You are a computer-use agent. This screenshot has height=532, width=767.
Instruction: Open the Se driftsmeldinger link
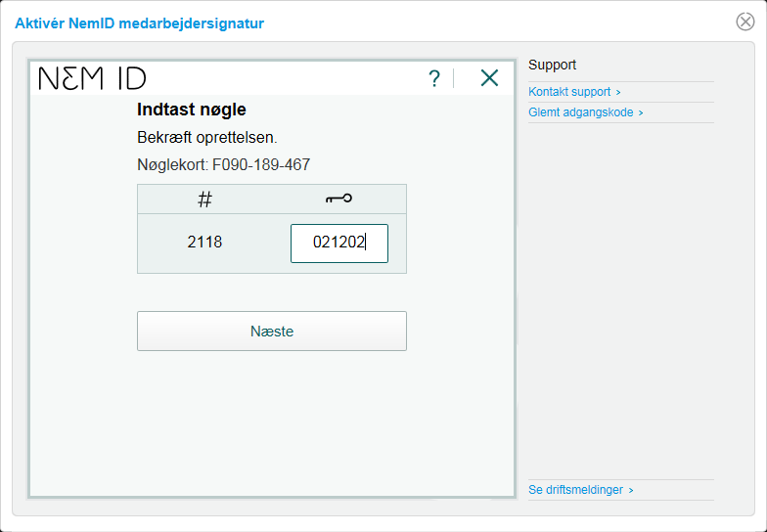pyautogui.click(x=581, y=489)
